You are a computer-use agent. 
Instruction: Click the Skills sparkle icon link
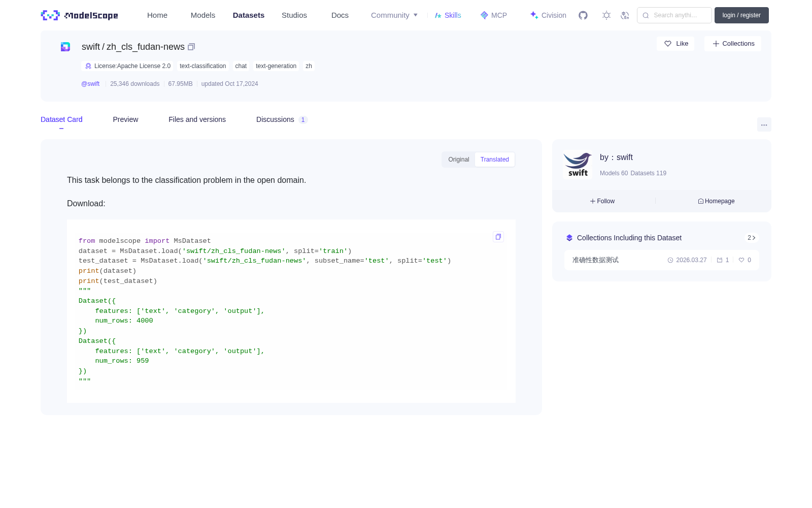click(x=438, y=15)
